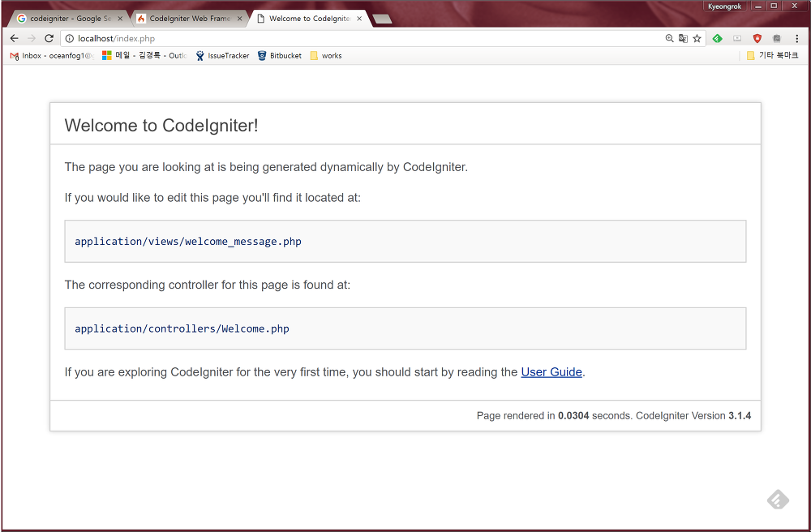View site info icon in address bar

click(x=69, y=38)
